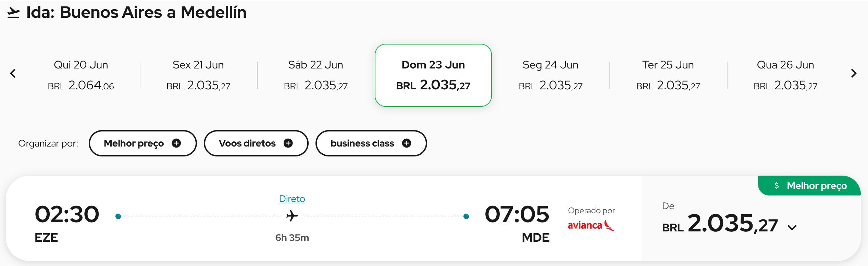Expand fare details chevron beside BRL 2.035,27
This screenshot has height=266, width=868.
[792, 227]
